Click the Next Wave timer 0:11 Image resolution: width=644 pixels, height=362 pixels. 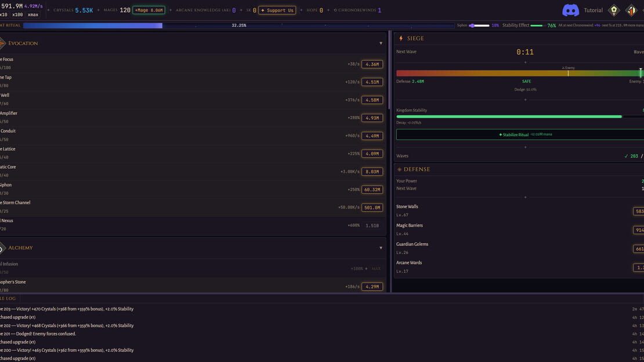pyautogui.click(x=525, y=52)
